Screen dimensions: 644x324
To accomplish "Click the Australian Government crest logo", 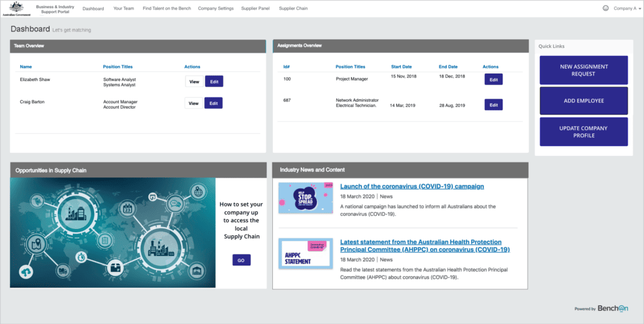I will tap(16, 8).
